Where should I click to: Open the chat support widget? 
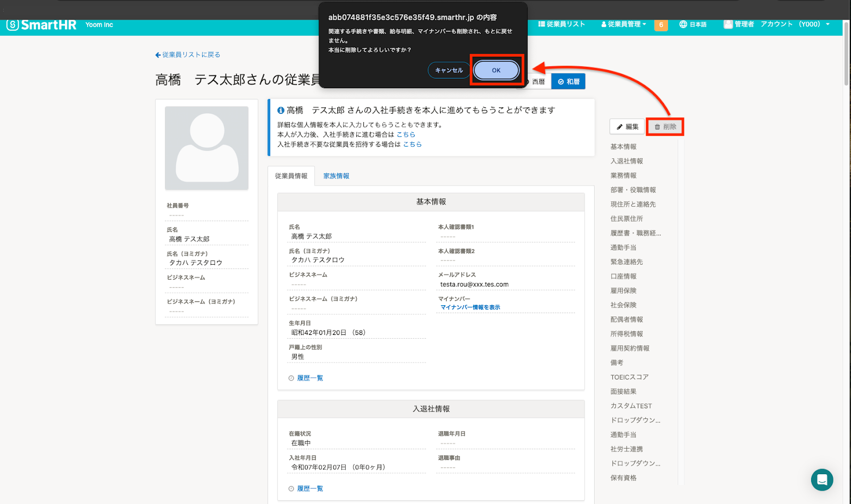pos(822,480)
